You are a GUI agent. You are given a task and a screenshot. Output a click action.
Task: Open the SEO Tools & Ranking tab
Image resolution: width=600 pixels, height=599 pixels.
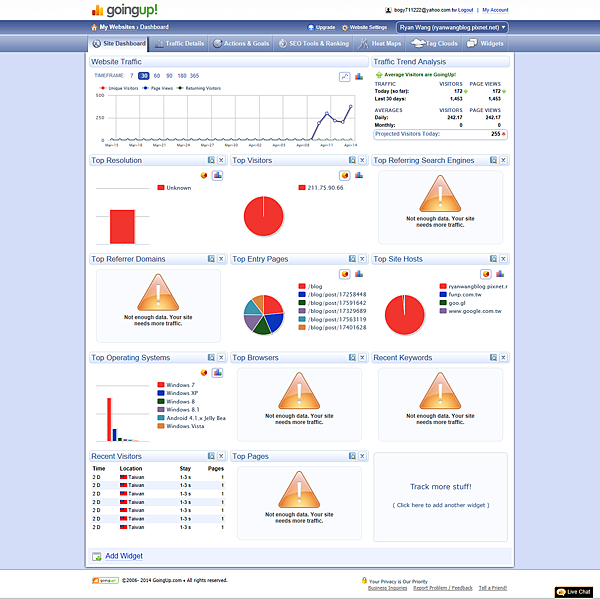point(314,44)
